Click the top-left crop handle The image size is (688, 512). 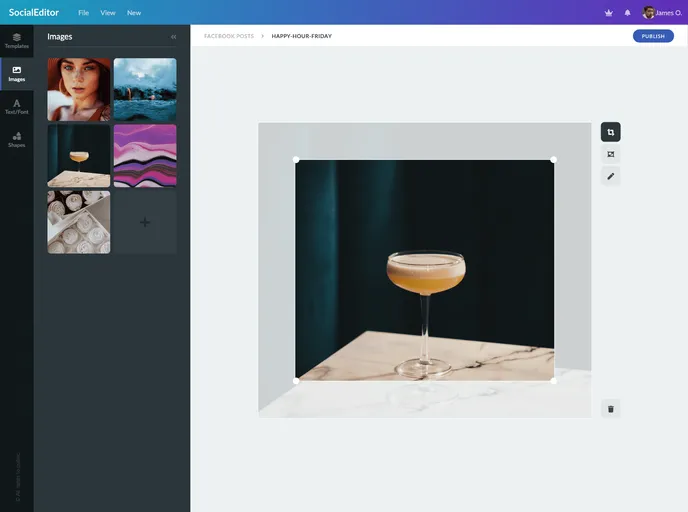296,160
